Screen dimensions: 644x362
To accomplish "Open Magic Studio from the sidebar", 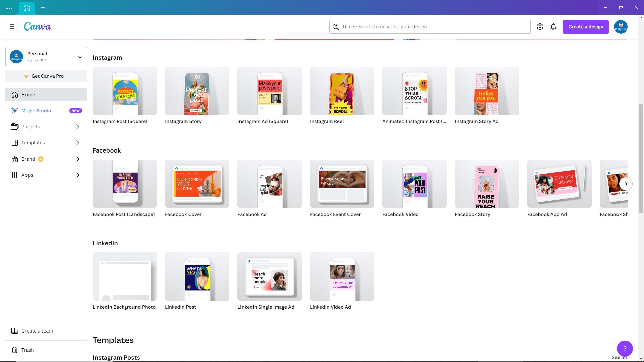I will click(36, 110).
